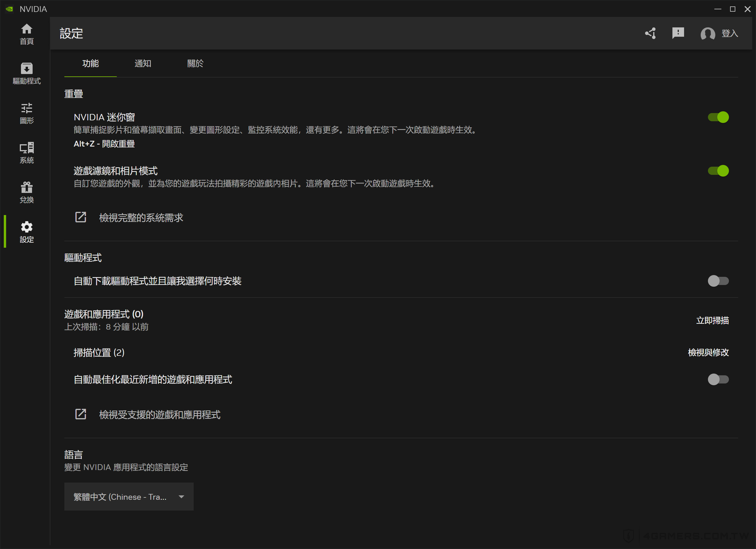Image resolution: width=756 pixels, height=549 pixels.
Task: Click the feedback exclamation icon
Action: (x=678, y=33)
